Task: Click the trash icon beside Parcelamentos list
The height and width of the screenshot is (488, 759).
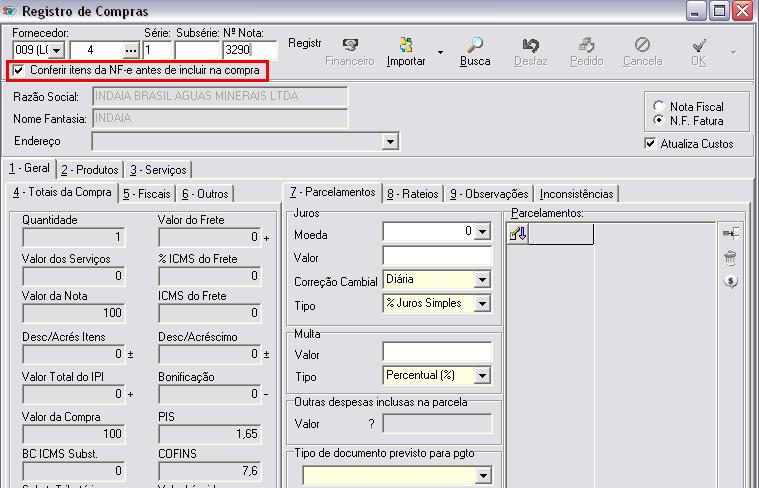Action: pos(730,257)
